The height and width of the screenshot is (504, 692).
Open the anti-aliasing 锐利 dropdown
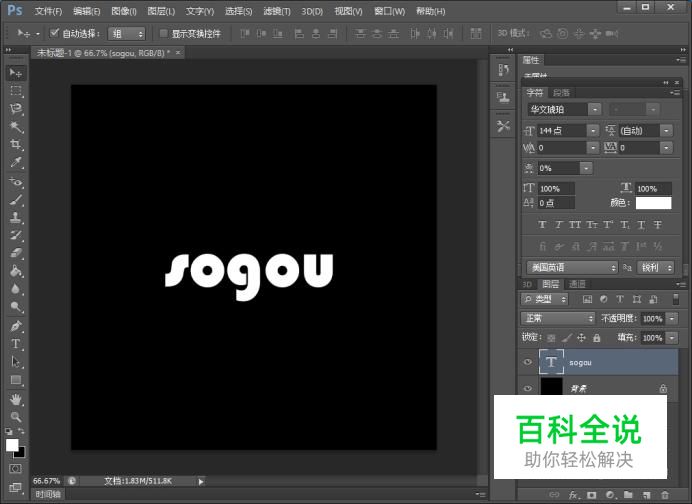click(x=656, y=267)
